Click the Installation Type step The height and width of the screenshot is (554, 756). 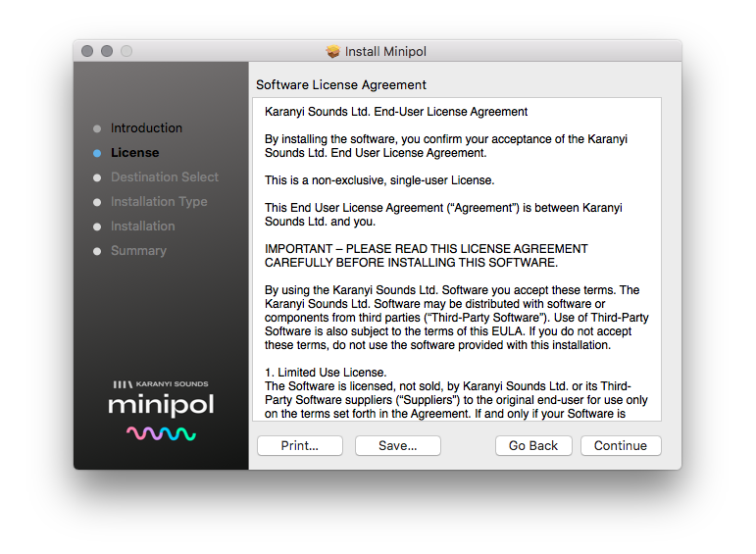[159, 202]
